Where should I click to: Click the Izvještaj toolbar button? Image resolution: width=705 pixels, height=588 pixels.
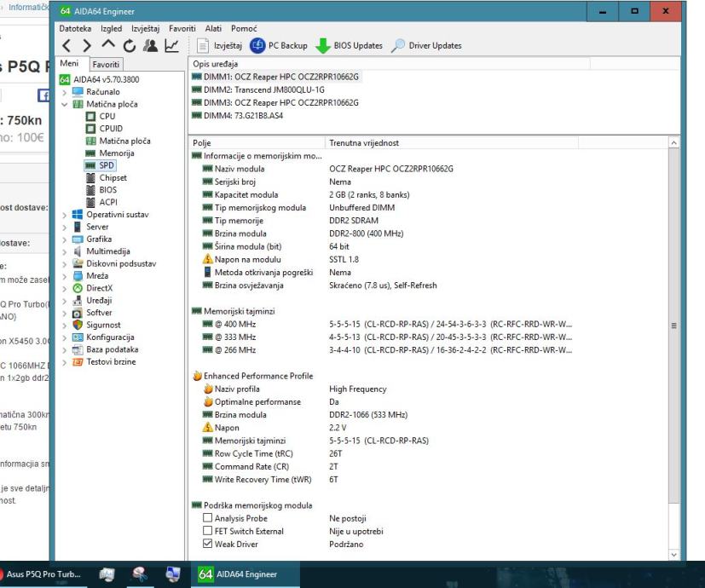coord(218,45)
